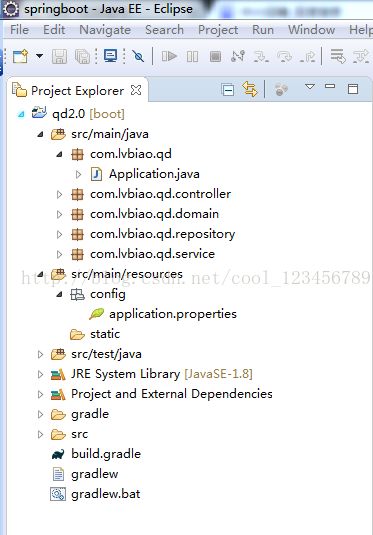Click the Suspend debug icon
The height and width of the screenshot is (535, 373).
click(192, 56)
